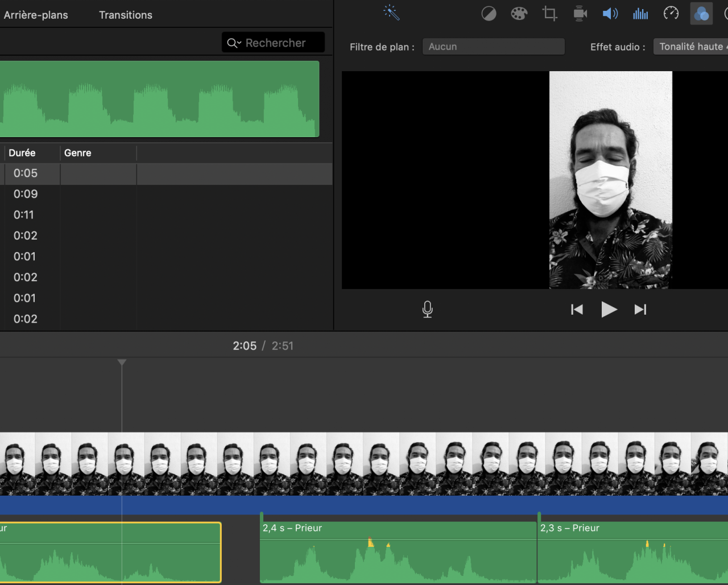Sort the list by Durée column

pos(22,153)
